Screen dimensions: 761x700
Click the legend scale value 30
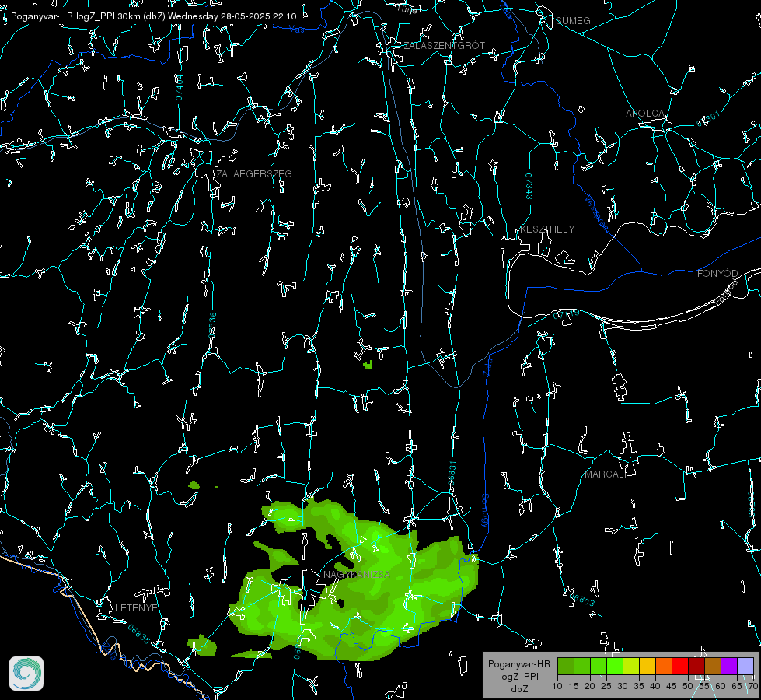coord(622,687)
